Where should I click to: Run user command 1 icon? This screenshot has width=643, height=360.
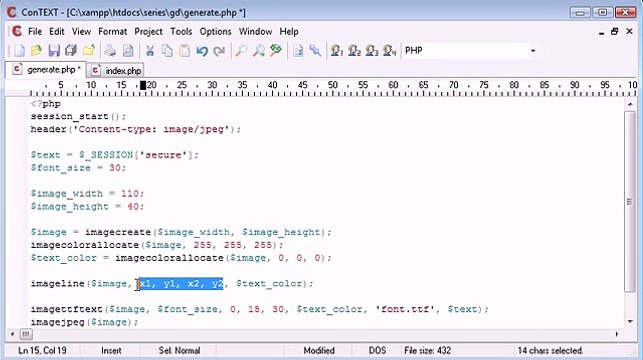pyautogui.click(x=337, y=51)
